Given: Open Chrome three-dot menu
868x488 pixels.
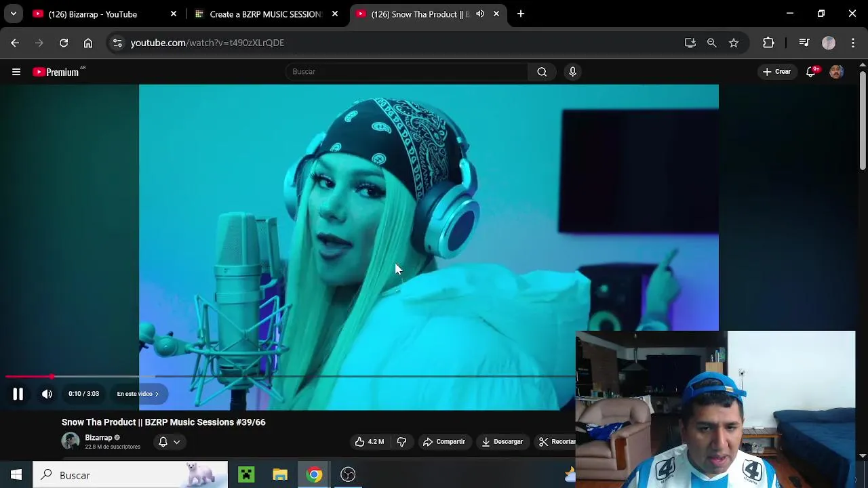Looking at the screenshot, I should click(x=853, y=43).
